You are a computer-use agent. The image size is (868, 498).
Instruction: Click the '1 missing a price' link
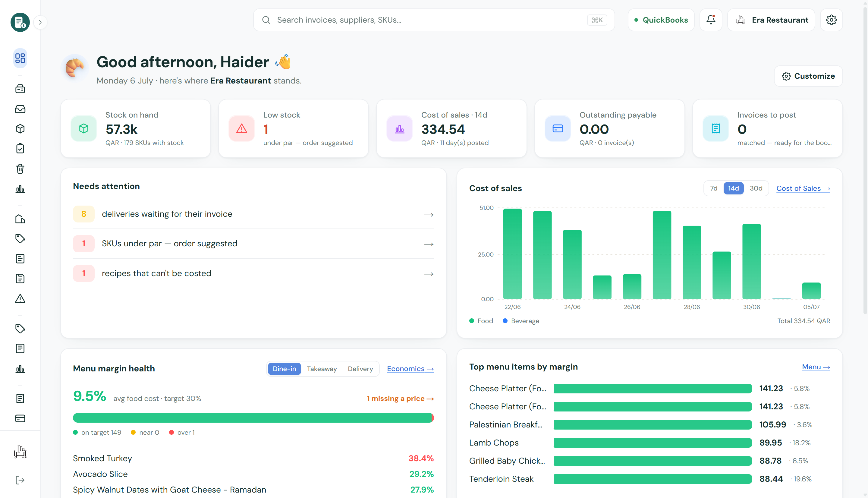pyautogui.click(x=400, y=399)
